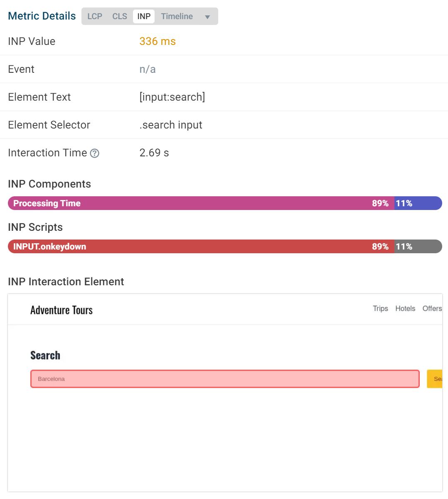Open the Interaction Time help icon
448x499 pixels.
click(95, 153)
